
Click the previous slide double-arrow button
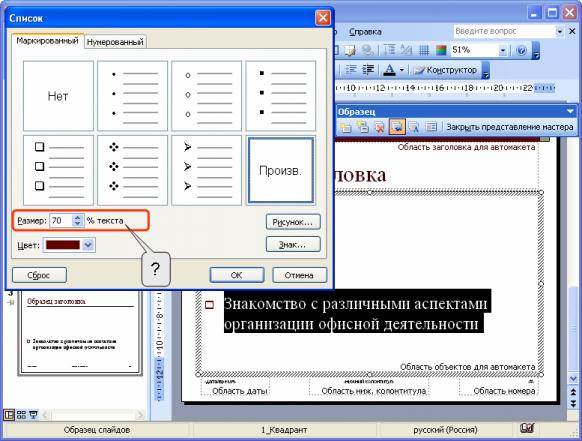click(x=573, y=392)
